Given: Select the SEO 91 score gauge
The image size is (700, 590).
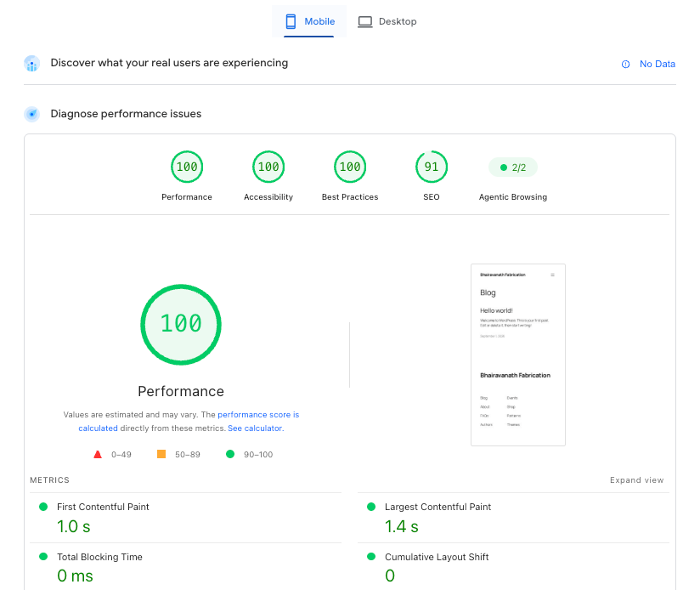Looking at the screenshot, I should [x=432, y=167].
